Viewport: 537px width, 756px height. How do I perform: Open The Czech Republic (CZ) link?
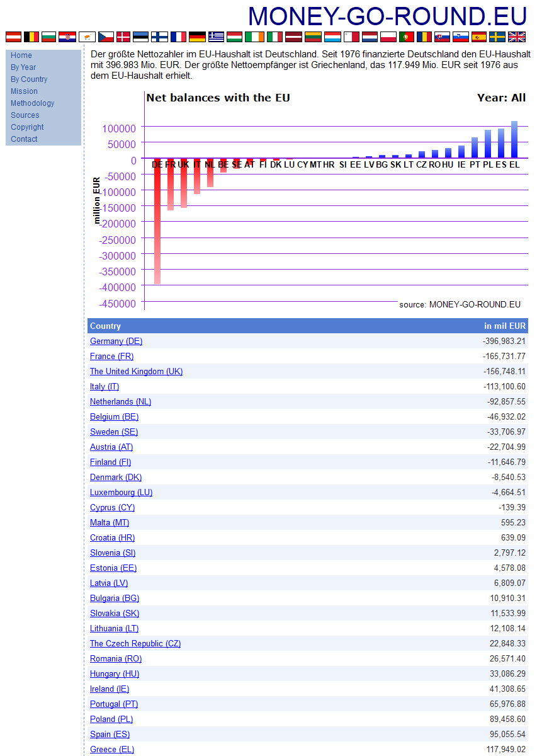pyautogui.click(x=135, y=644)
